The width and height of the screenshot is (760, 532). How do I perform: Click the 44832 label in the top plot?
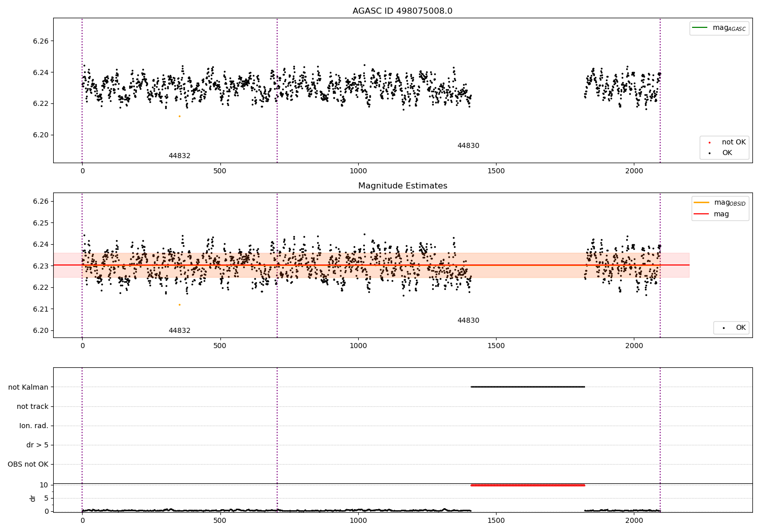pos(179,156)
